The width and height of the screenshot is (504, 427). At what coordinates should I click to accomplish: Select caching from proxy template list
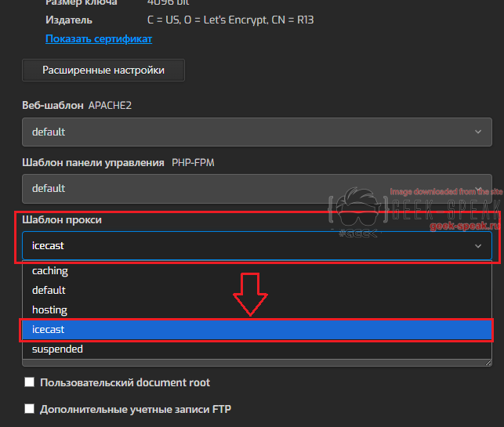point(50,271)
